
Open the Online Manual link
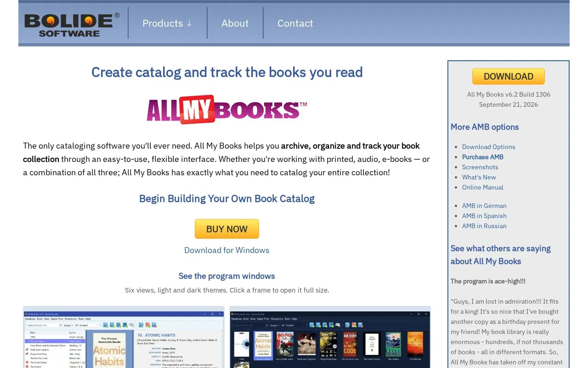pos(483,187)
